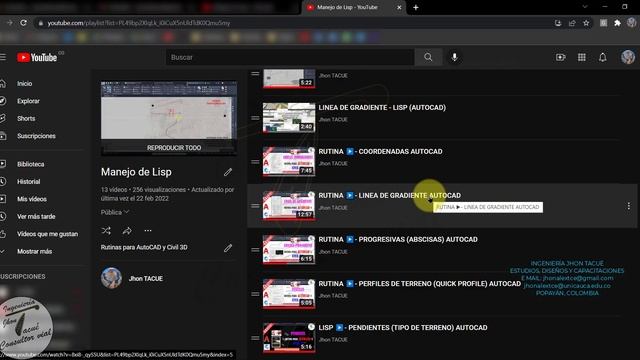Click the search magnifier button

pyautogui.click(x=428, y=57)
